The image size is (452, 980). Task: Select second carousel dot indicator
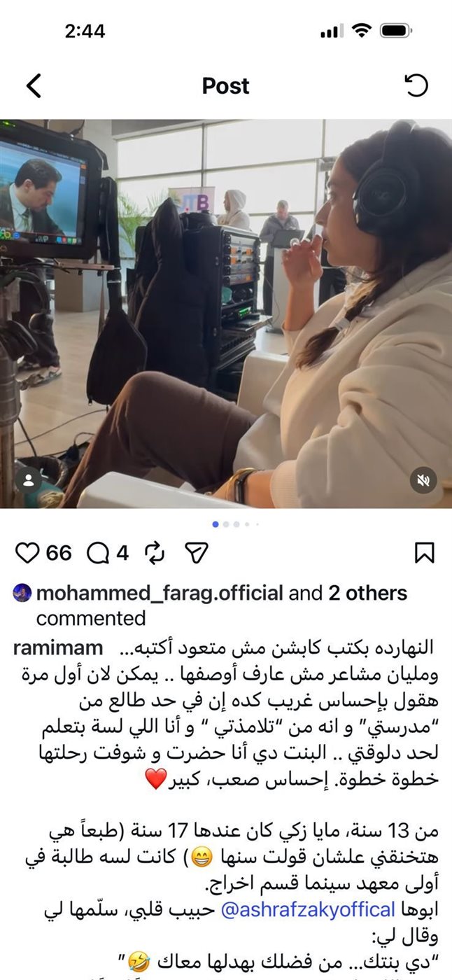226,524
